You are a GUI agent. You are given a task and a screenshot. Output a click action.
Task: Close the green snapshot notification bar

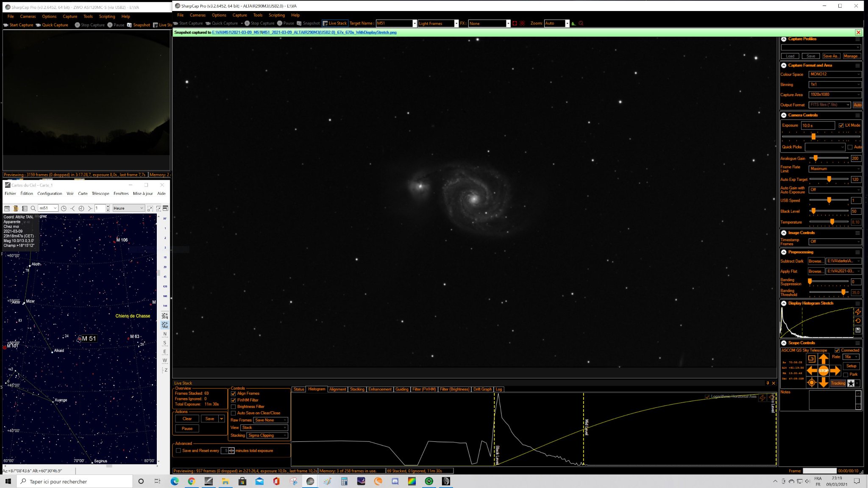858,32
